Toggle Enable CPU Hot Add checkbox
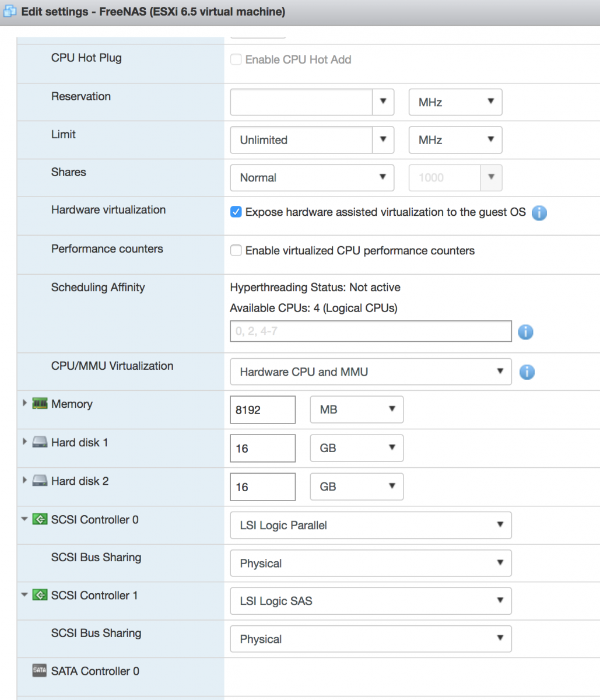 tap(236, 60)
